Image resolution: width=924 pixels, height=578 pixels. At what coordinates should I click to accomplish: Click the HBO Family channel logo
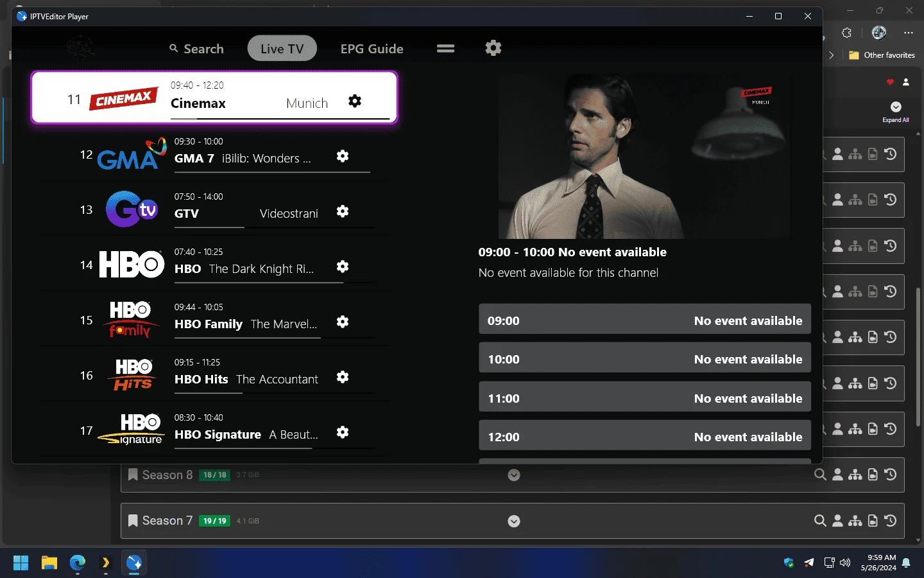tap(131, 320)
